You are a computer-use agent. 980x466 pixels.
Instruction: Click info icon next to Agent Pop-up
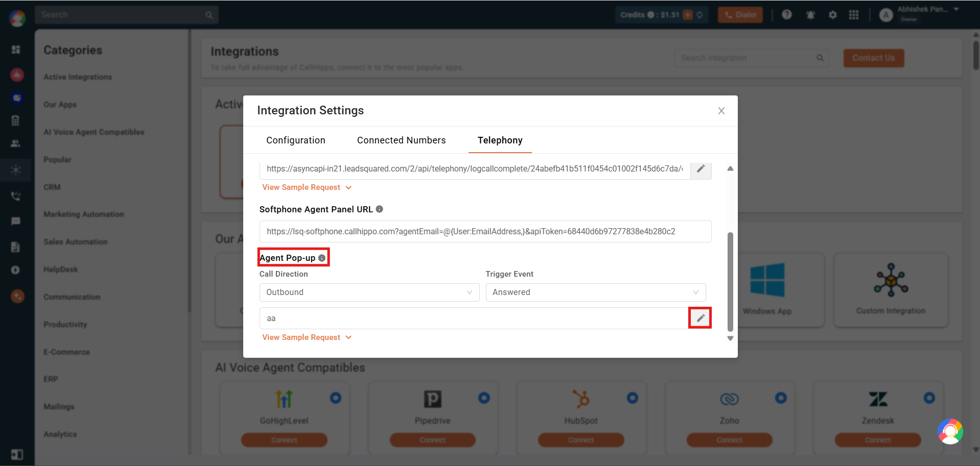coord(322,258)
